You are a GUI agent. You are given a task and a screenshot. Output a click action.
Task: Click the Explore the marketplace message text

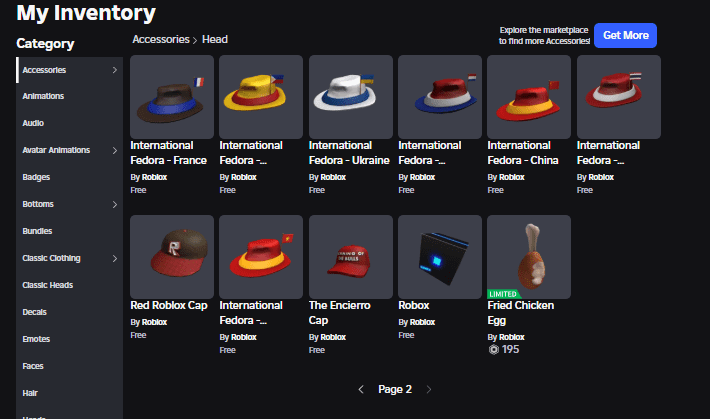544,35
